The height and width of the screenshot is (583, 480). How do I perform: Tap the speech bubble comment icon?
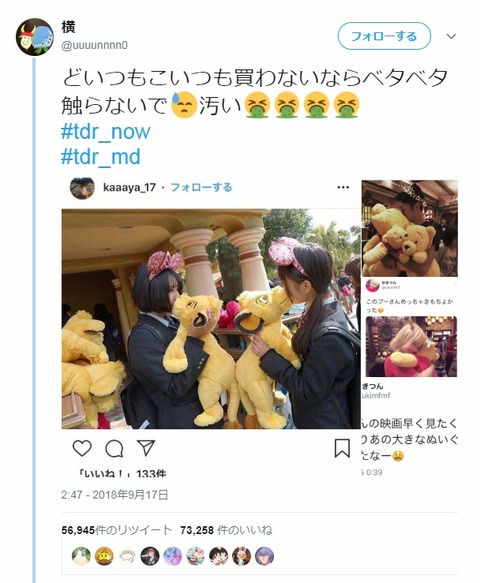[x=114, y=448]
